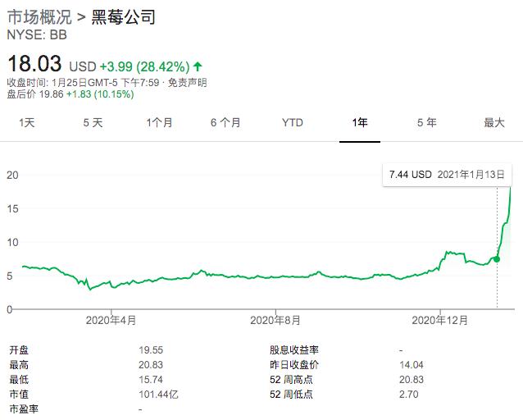Click the 2020年4月 axis label
Screen dimensions: 523x420
click(111, 321)
